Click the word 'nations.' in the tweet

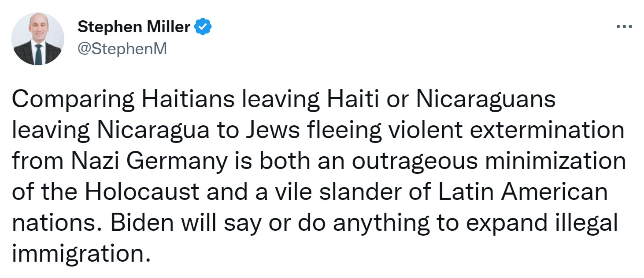coord(57,224)
